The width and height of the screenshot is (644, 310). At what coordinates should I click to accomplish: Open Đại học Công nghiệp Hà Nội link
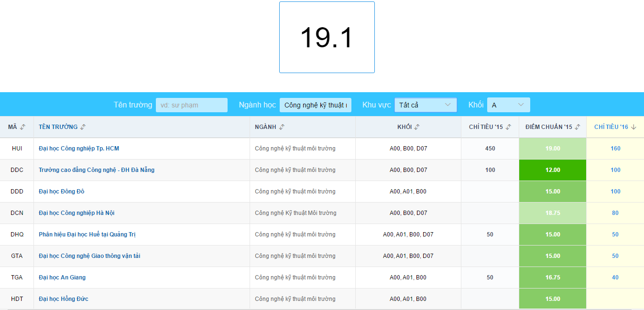point(76,213)
